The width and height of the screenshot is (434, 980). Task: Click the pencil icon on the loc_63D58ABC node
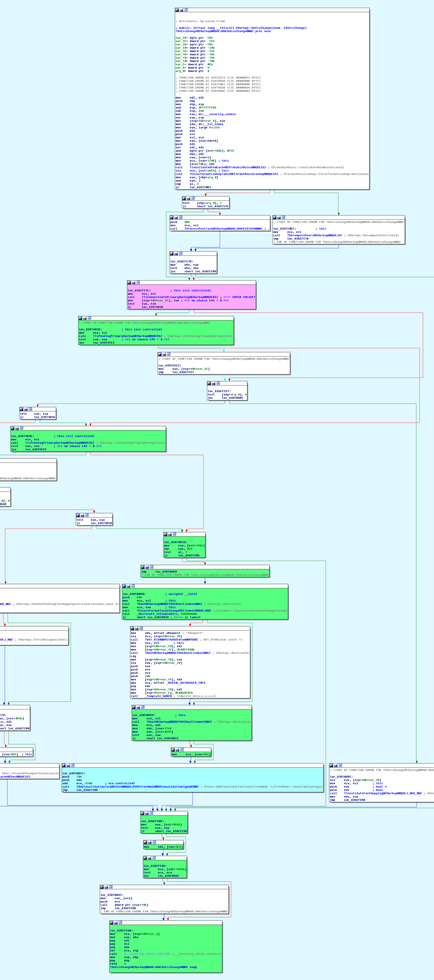(x=336, y=765)
